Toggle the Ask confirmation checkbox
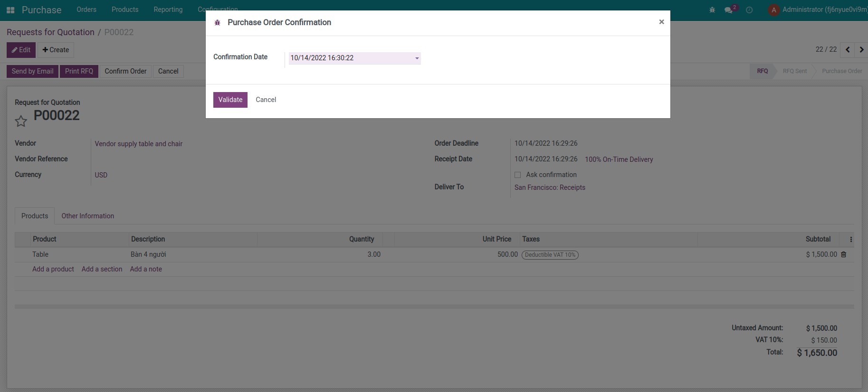Viewport: 868px width, 392px height. click(x=518, y=175)
